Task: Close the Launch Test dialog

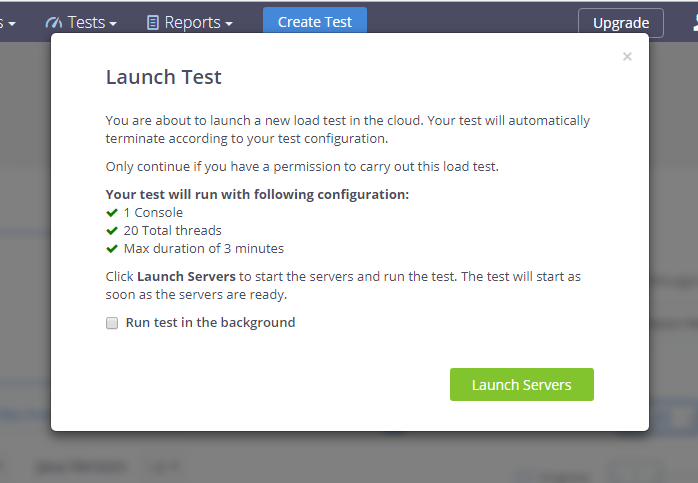Action: (627, 57)
